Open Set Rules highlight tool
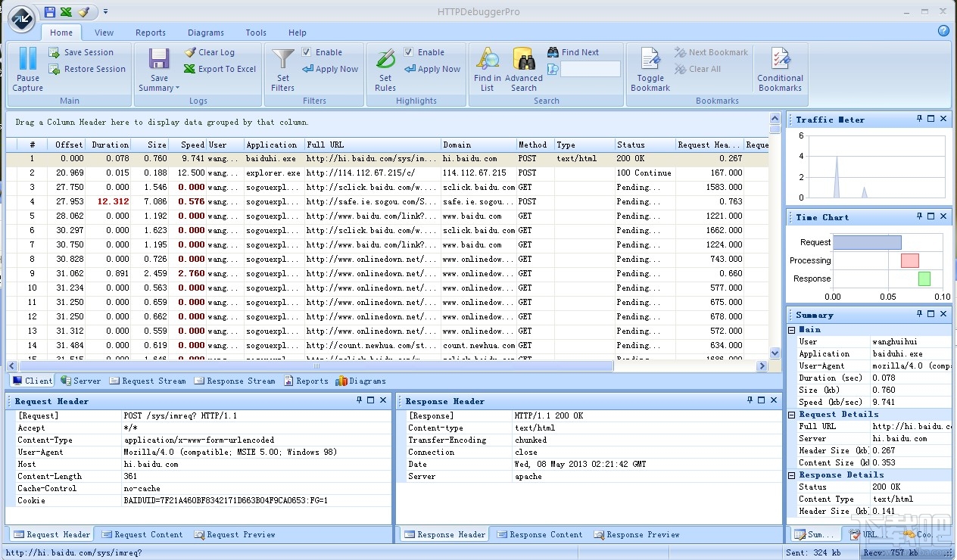Viewport: 957px width, 560px height. 385,59
